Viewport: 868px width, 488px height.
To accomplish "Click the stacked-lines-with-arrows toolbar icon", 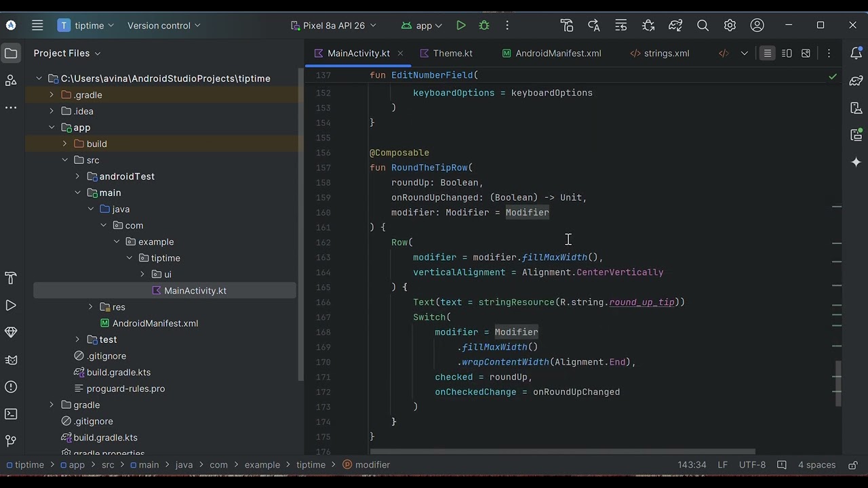I will click(x=621, y=26).
